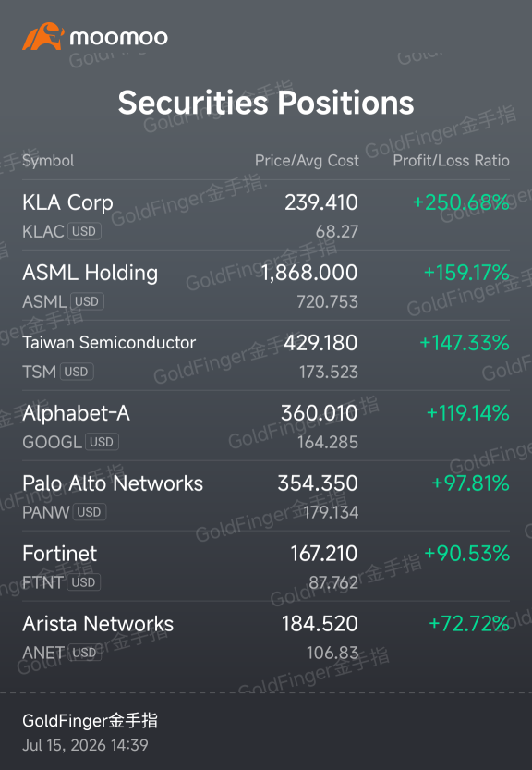Click the moomoo bull logo icon
This screenshot has height=770, width=532.
43,36
